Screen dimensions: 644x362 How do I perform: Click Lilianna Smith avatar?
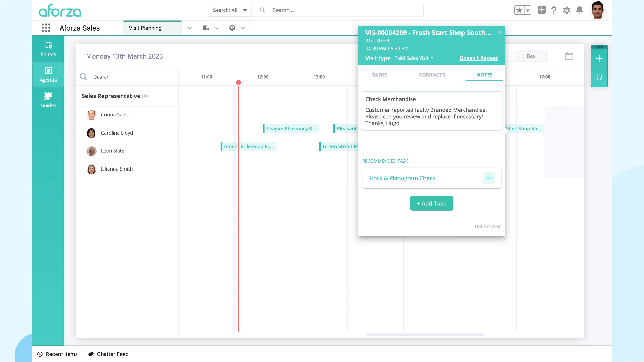point(91,169)
